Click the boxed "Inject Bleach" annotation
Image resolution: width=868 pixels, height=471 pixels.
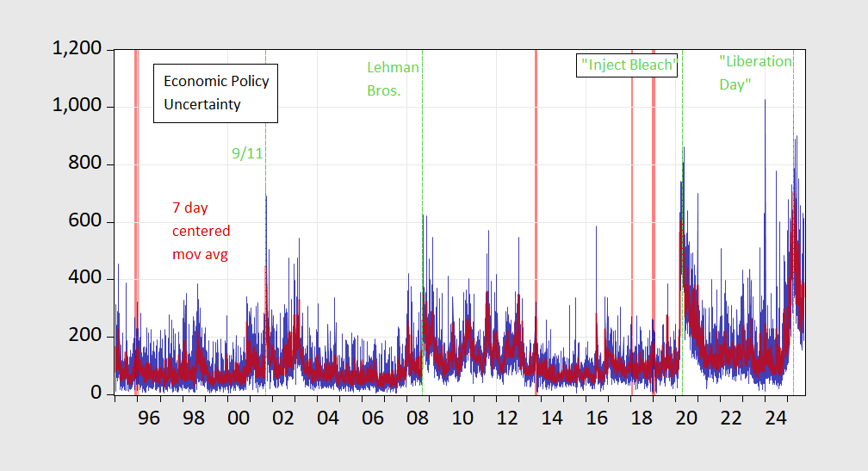click(628, 65)
